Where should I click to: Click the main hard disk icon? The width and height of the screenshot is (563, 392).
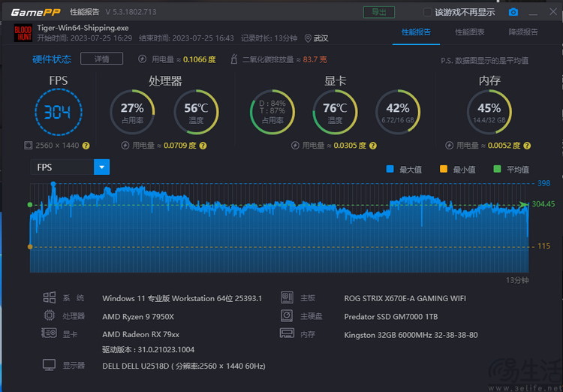tap(287, 315)
